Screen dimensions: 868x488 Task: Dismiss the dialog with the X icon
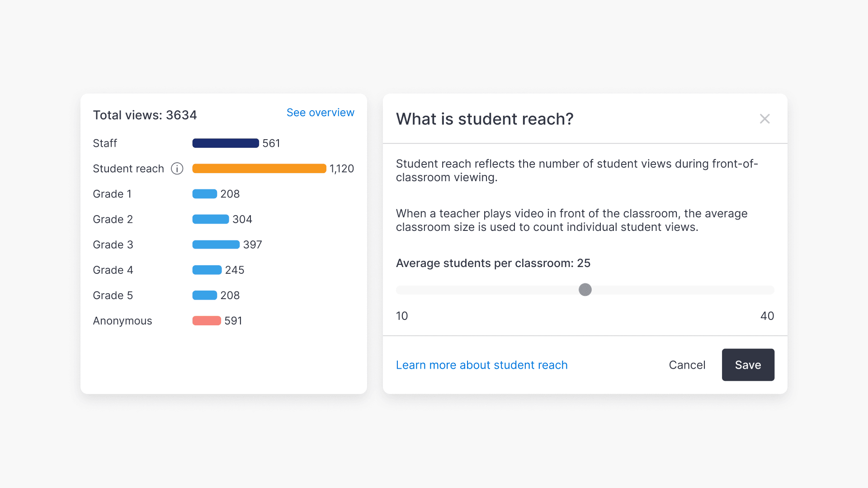[765, 118]
